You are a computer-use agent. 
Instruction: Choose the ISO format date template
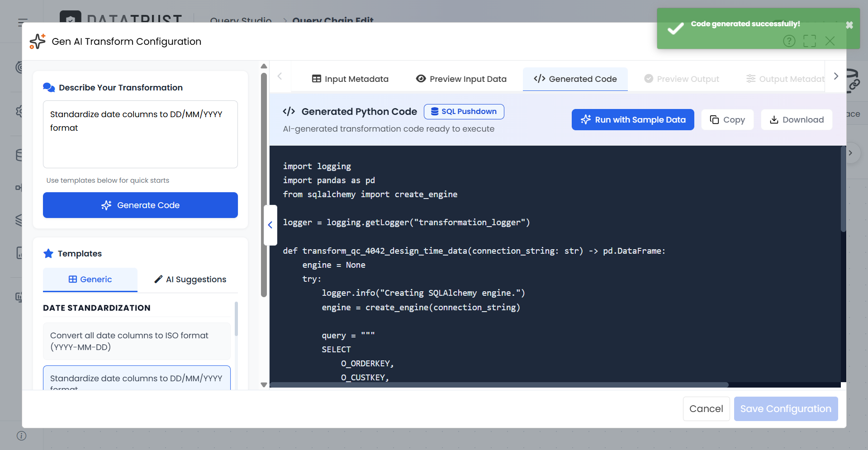point(137,341)
